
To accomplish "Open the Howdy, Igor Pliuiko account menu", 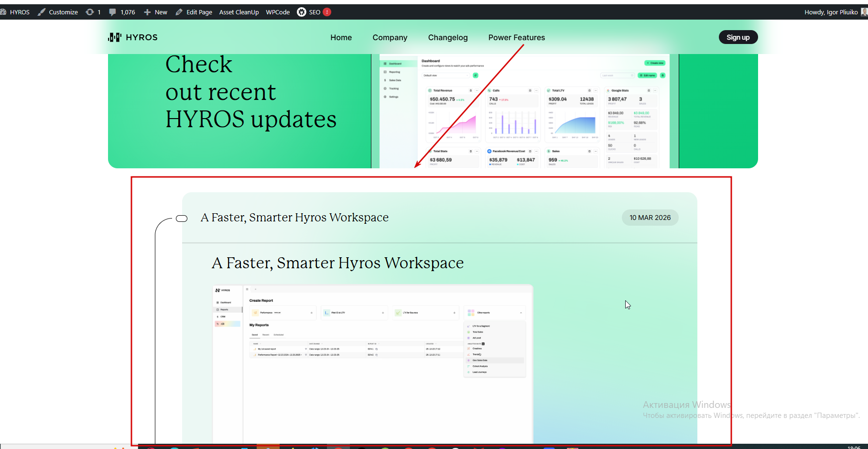I will pyautogui.click(x=831, y=12).
